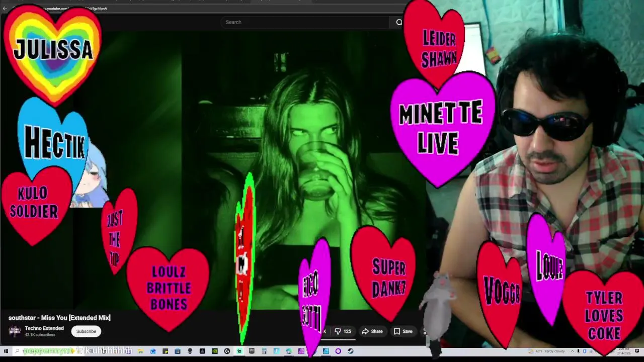The width and height of the screenshot is (644, 362).
Task: Click the taskbar search magnifier icon
Action: pyautogui.click(x=18, y=351)
